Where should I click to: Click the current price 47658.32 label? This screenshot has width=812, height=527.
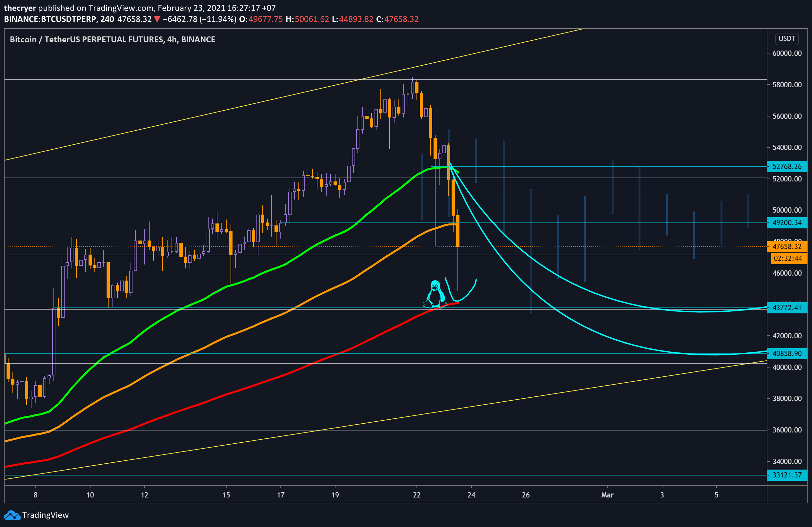pos(787,246)
